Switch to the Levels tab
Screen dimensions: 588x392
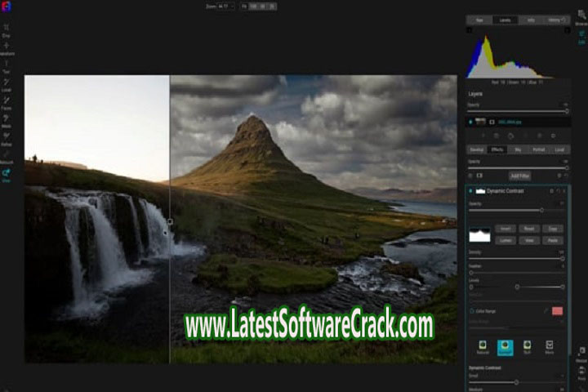(x=506, y=20)
